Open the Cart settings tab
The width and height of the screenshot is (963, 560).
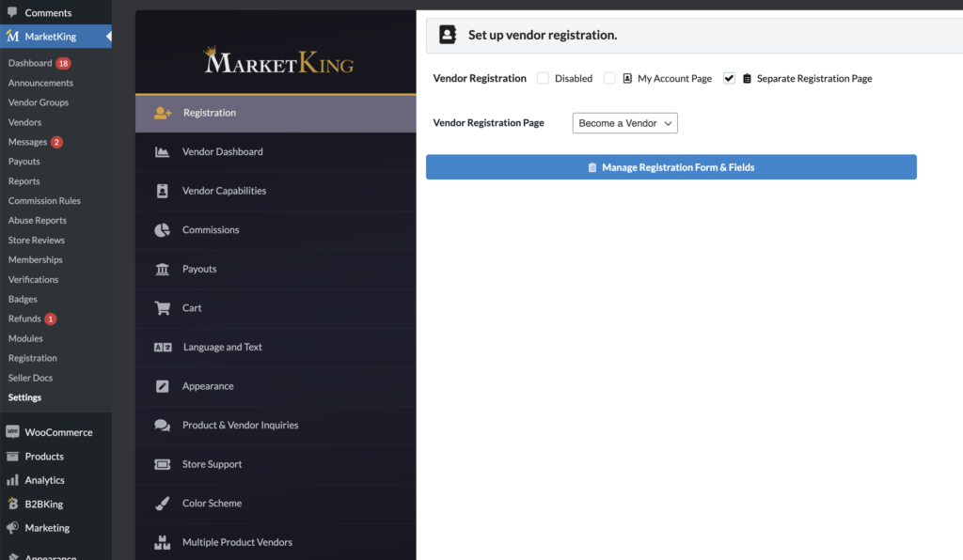click(x=276, y=308)
